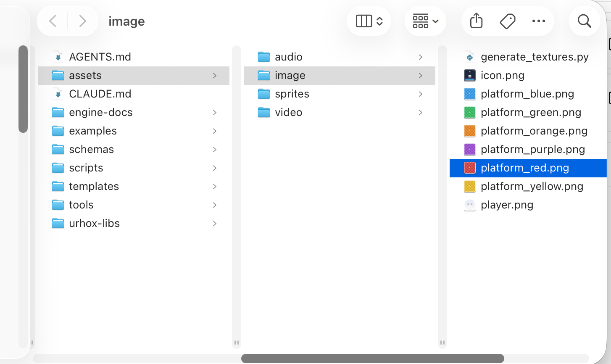Image resolution: width=611 pixels, height=364 pixels.
Task: Click the schemas folder icon
Action: (58, 149)
